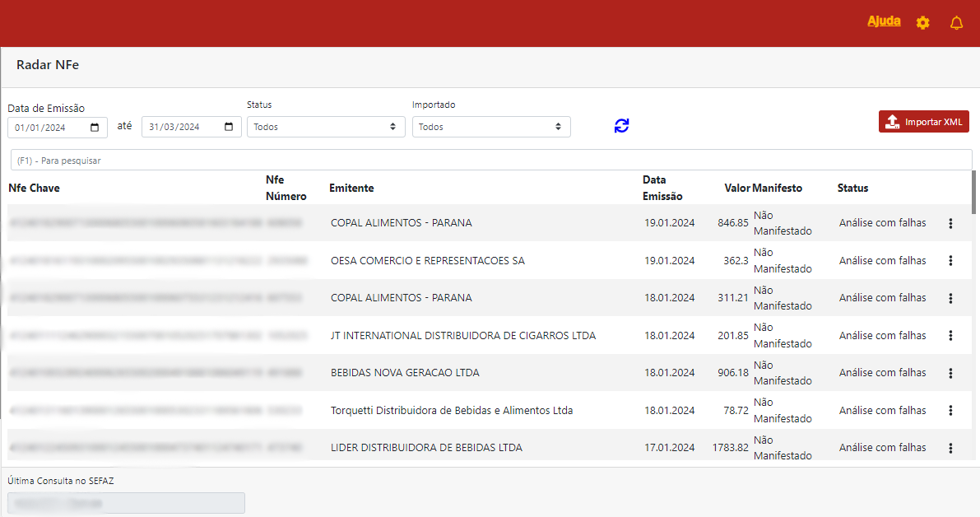Image resolution: width=980 pixels, height=517 pixels.
Task: Open the Ajuda help link
Action: 884,21
